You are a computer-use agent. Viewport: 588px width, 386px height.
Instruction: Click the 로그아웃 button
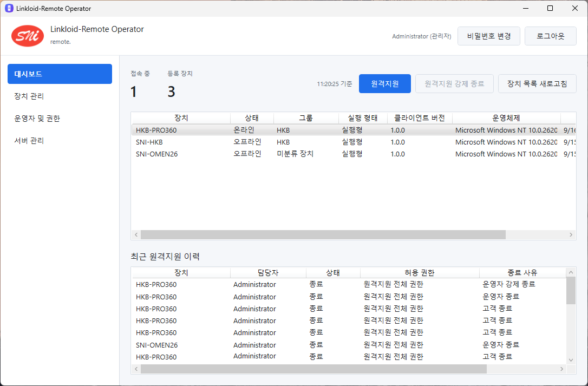point(550,36)
